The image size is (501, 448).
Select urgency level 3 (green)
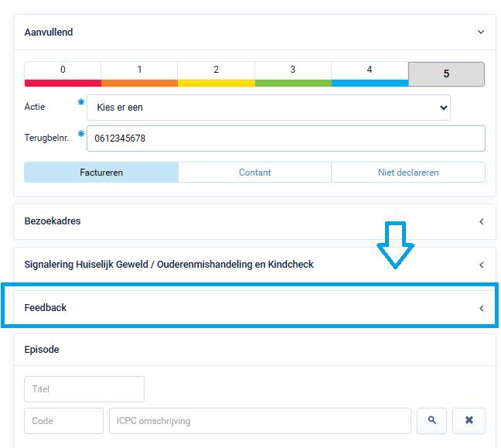pos(292,74)
